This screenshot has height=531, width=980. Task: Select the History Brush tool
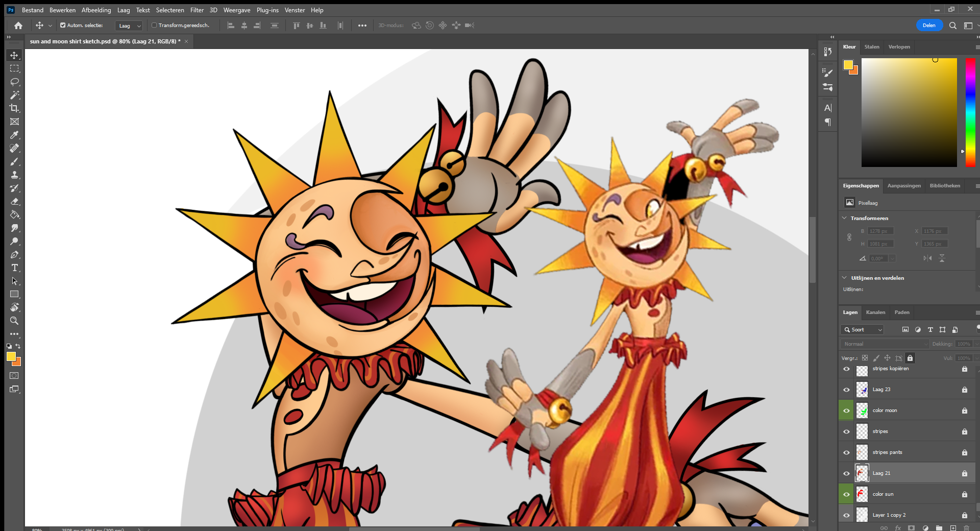point(14,188)
